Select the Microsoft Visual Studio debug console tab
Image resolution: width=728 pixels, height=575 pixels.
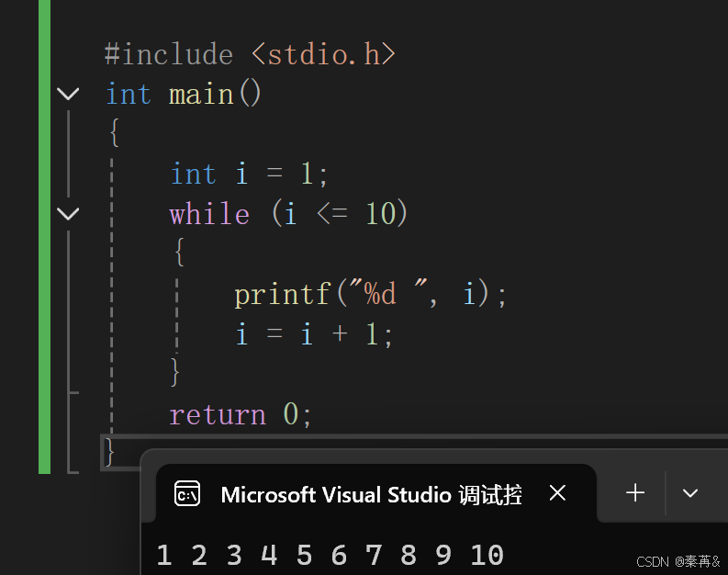(x=376, y=494)
